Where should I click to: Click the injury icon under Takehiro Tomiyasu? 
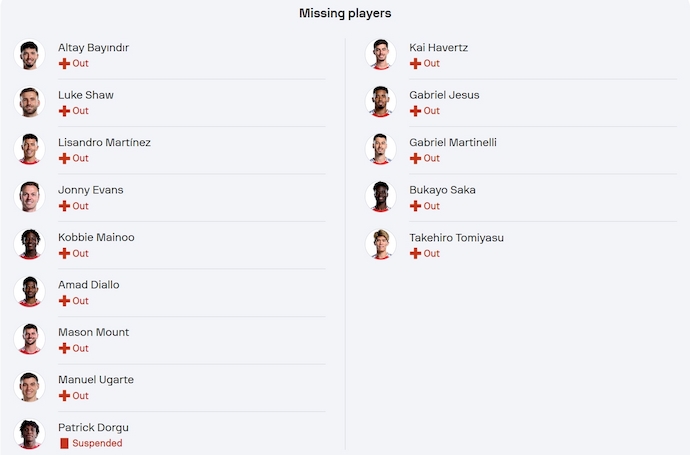(415, 253)
